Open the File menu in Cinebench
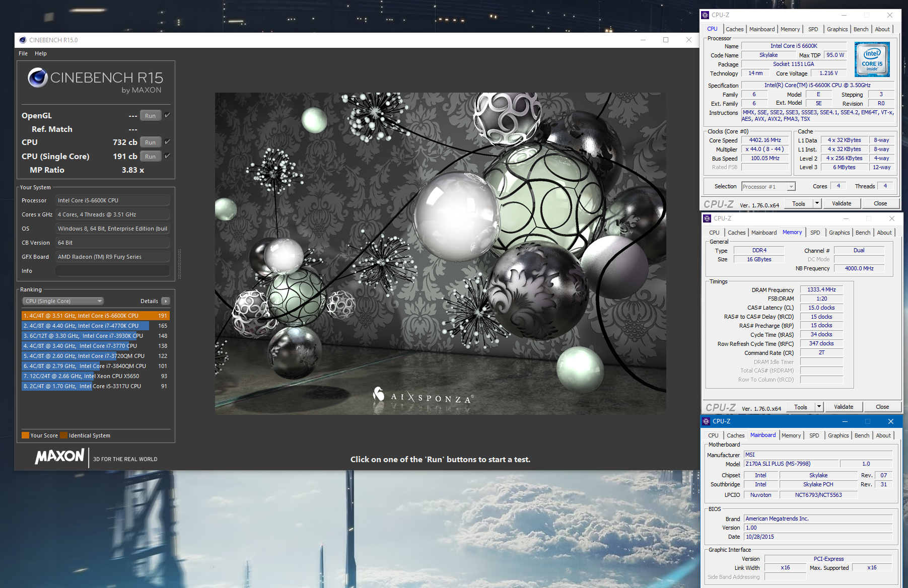 pyautogui.click(x=23, y=53)
